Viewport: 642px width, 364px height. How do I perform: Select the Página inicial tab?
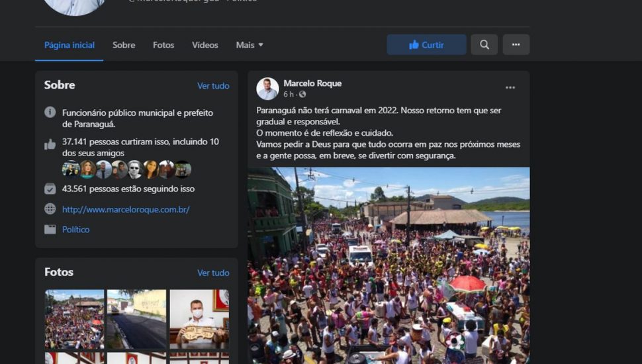point(69,45)
